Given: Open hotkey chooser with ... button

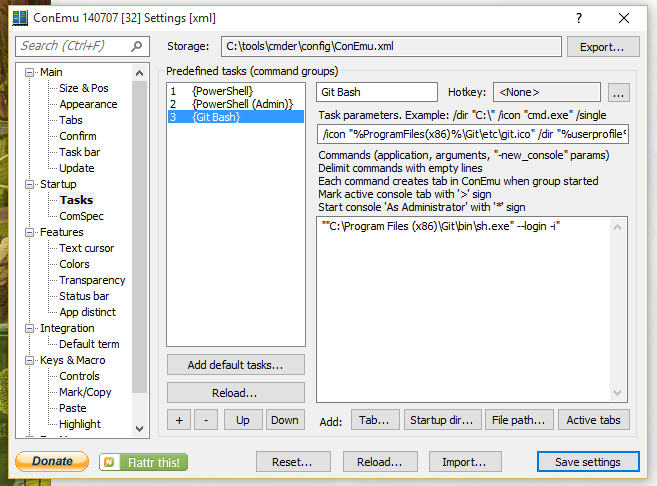Looking at the screenshot, I should [x=618, y=92].
